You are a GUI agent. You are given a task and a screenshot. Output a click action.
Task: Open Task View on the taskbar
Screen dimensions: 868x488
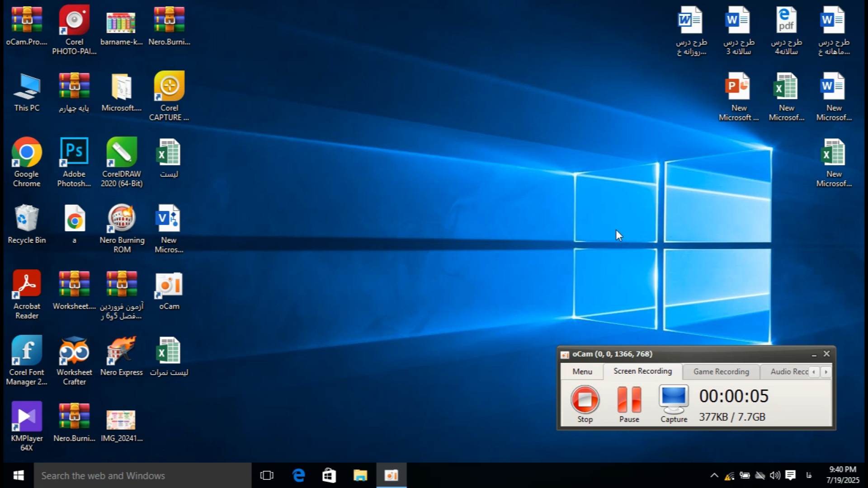(267, 475)
